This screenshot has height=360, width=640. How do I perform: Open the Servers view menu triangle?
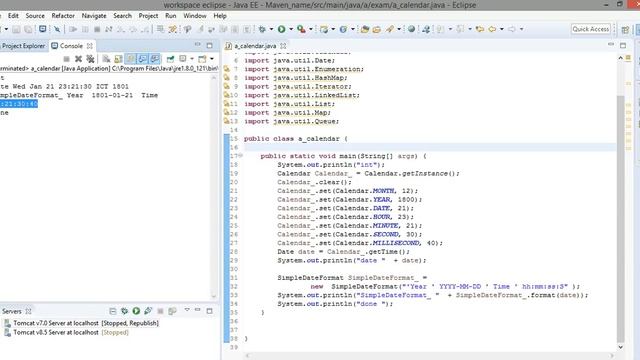coord(187,310)
